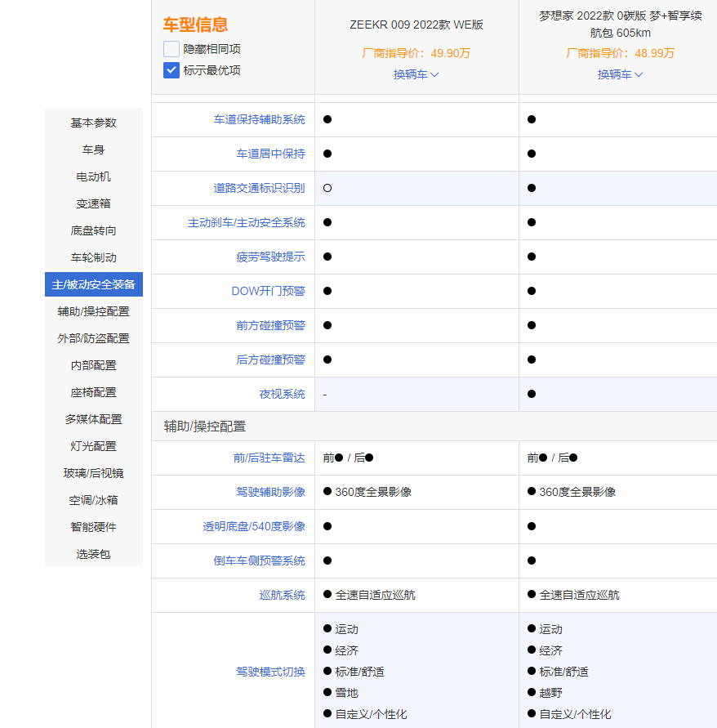The height and width of the screenshot is (728, 717).
Task: Select 智能硬件 in the sidebar
Action: (x=94, y=527)
